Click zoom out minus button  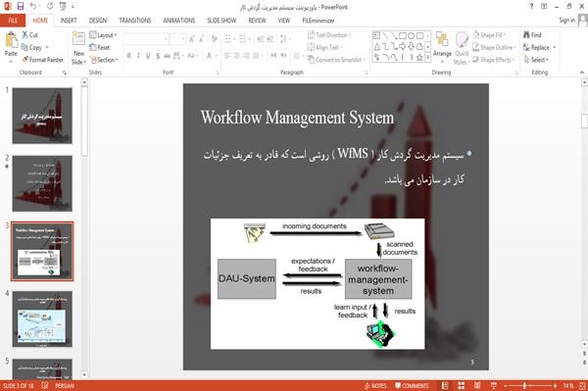pyautogui.click(x=506, y=385)
